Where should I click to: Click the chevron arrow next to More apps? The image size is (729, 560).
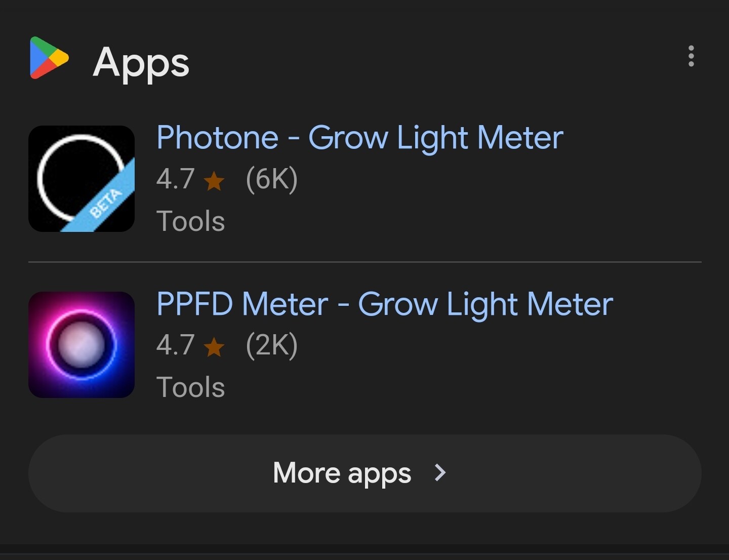click(x=440, y=473)
